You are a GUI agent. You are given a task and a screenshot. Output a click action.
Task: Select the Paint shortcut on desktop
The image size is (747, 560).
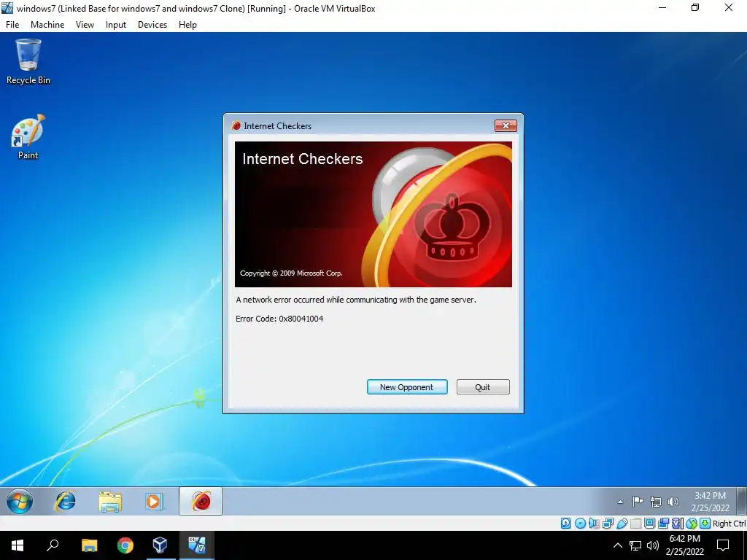28,136
